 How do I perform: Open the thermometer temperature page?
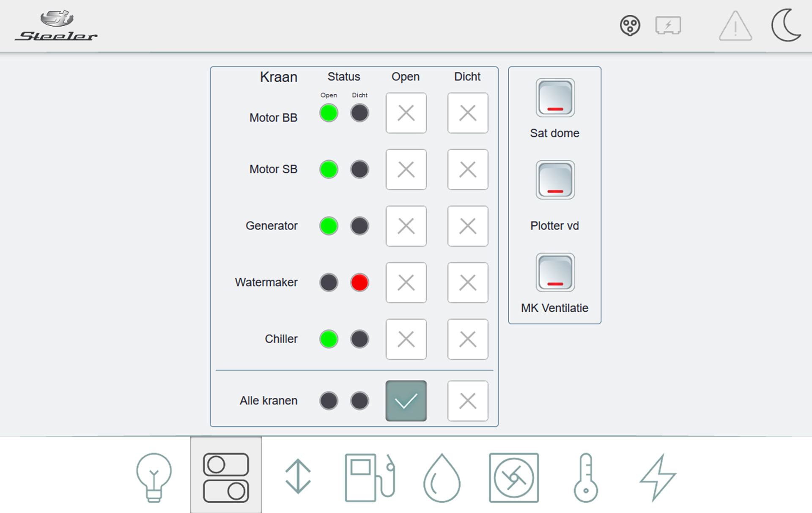(586, 478)
